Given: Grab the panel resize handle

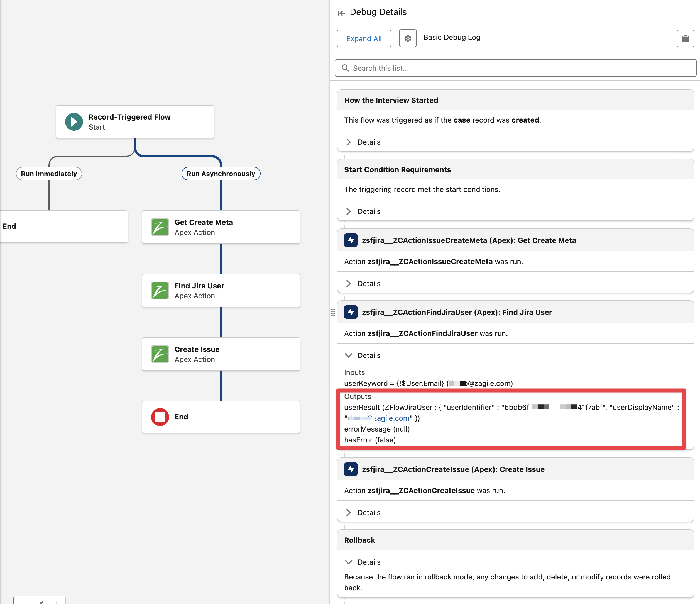Looking at the screenshot, I should tap(333, 312).
